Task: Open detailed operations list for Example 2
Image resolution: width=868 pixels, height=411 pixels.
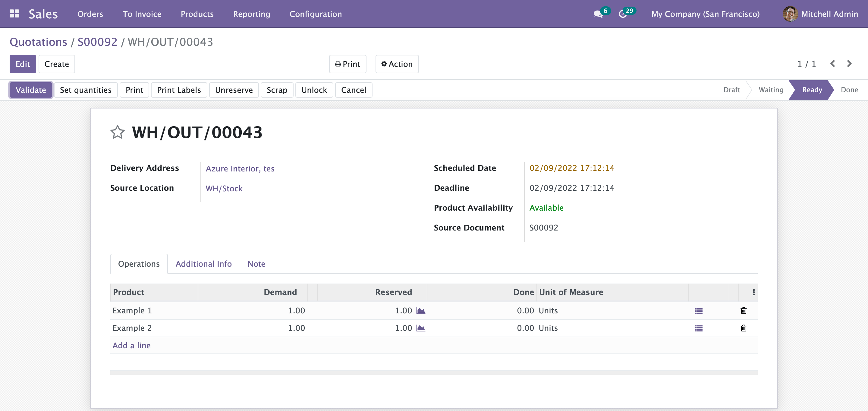Action: click(698, 328)
